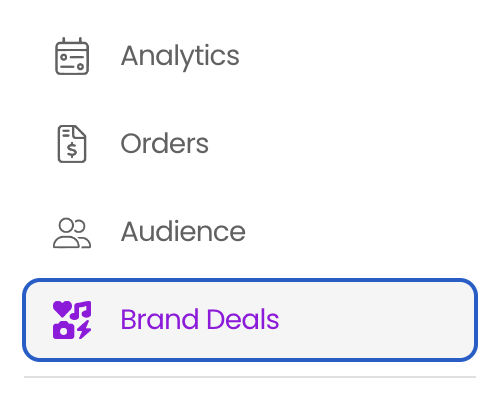Viewport: 496px width, 398px height.
Task: Click the Audience text label
Action: point(183,231)
